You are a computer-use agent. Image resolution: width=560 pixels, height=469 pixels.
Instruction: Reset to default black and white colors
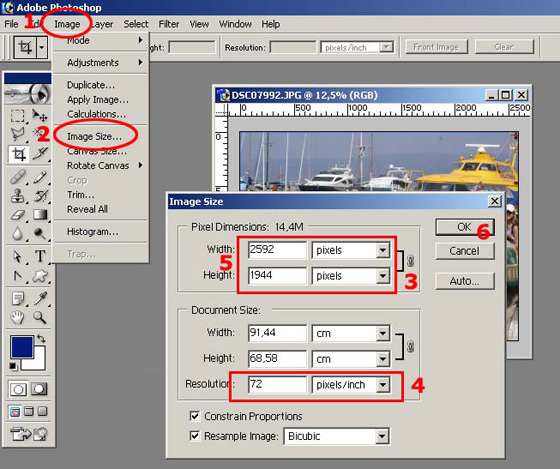click(x=13, y=366)
